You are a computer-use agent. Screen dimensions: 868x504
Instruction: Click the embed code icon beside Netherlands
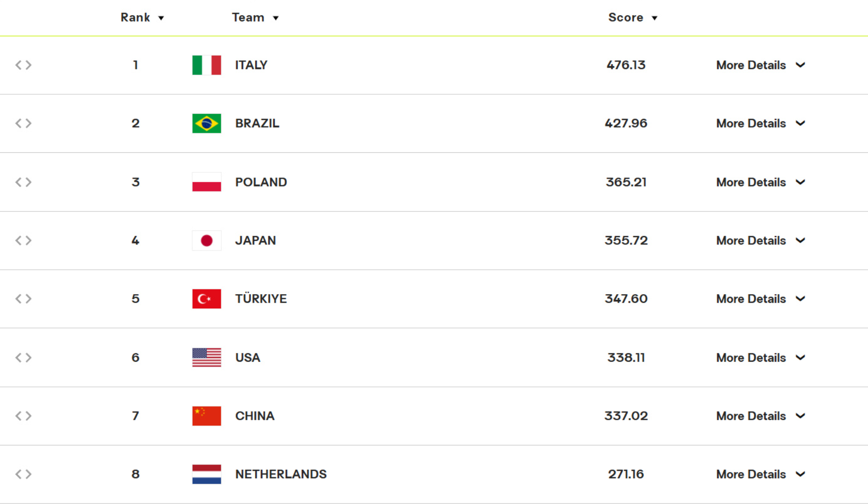pos(23,474)
